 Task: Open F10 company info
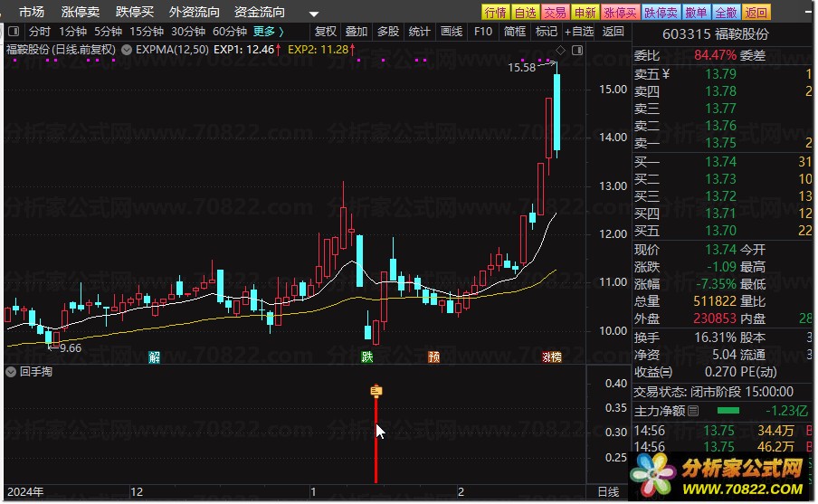(483, 32)
